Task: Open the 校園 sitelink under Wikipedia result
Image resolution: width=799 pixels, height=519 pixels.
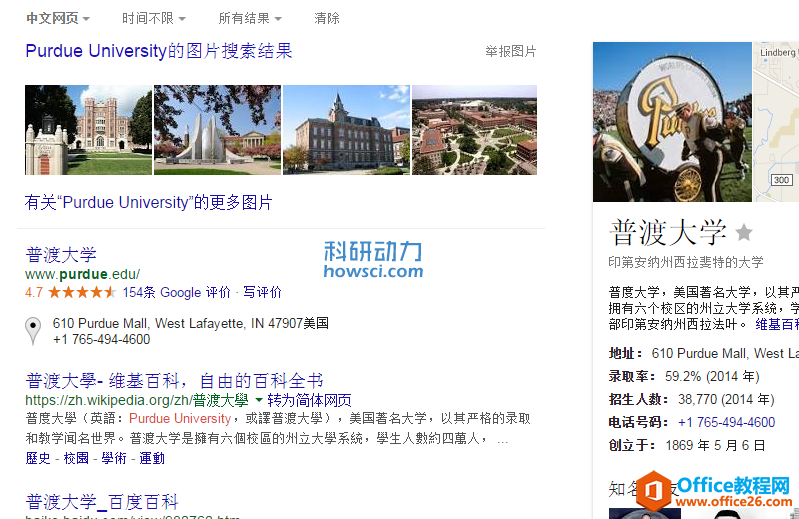Action: [x=76, y=458]
